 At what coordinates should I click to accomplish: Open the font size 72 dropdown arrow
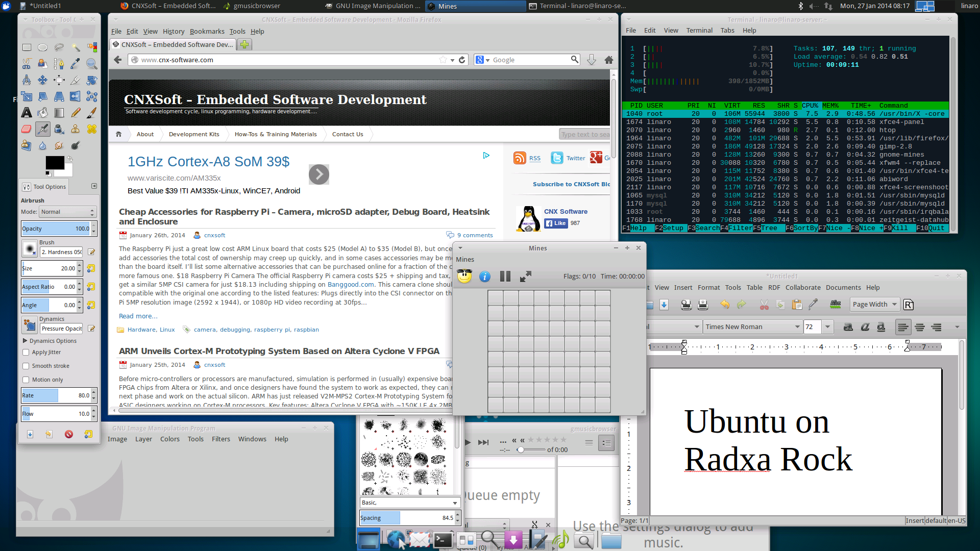(x=827, y=327)
